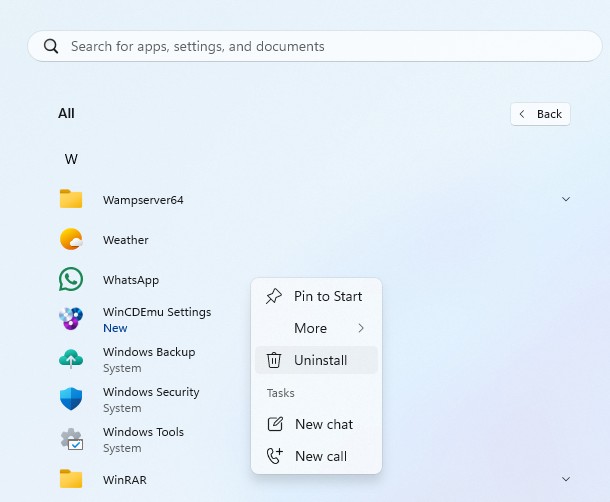Click the Windows Tools gear icon
Viewport: 610px width, 502px height.
pyautogui.click(x=71, y=439)
